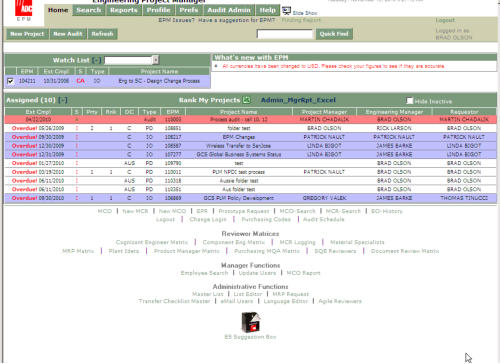The image size is (500, 364).
Task: Select the Search tab
Action: [x=89, y=10]
